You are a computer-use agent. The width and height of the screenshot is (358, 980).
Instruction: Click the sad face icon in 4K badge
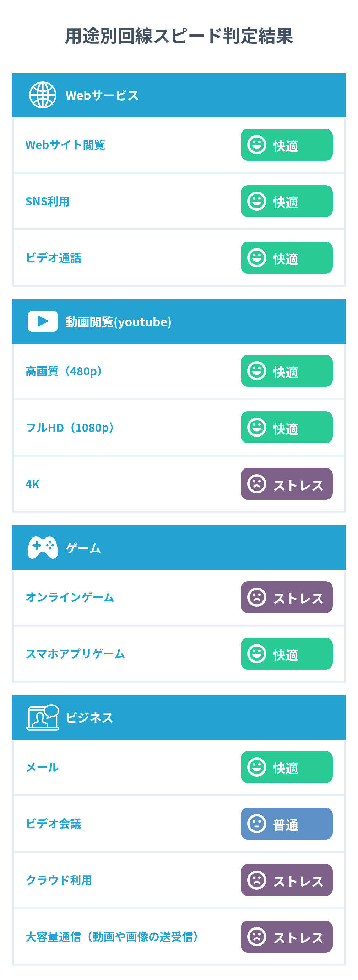(x=256, y=483)
